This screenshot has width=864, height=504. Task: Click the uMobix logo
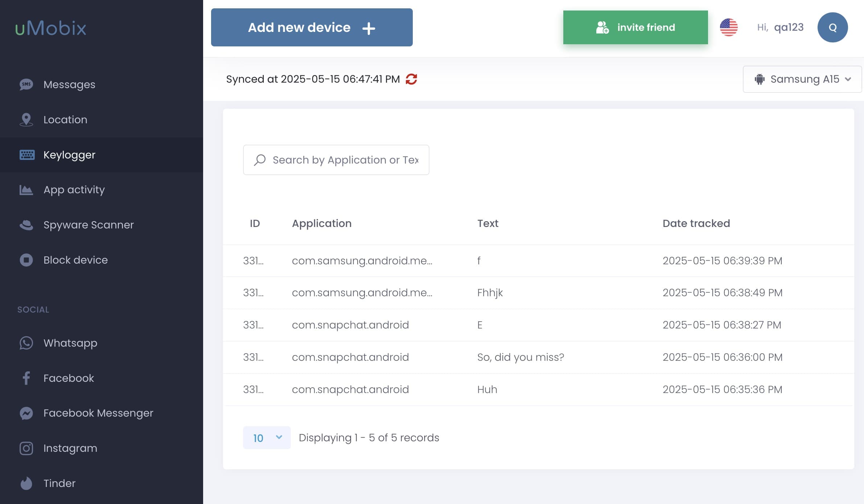click(x=51, y=28)
